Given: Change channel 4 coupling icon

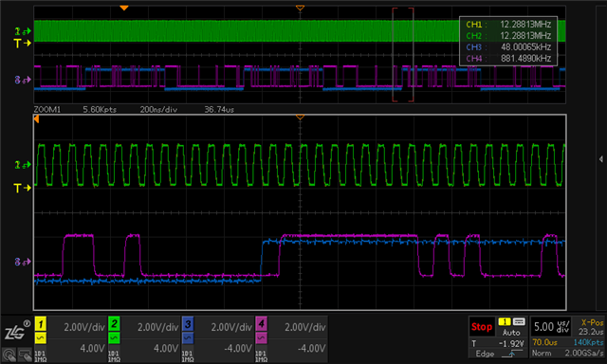Looking at the screenshot, I should click(x=261, y=338).
